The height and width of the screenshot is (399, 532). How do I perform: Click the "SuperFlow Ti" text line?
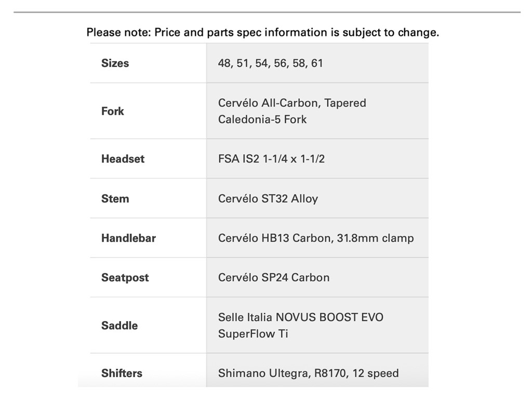pyautogui.click(x=252, y=334)
